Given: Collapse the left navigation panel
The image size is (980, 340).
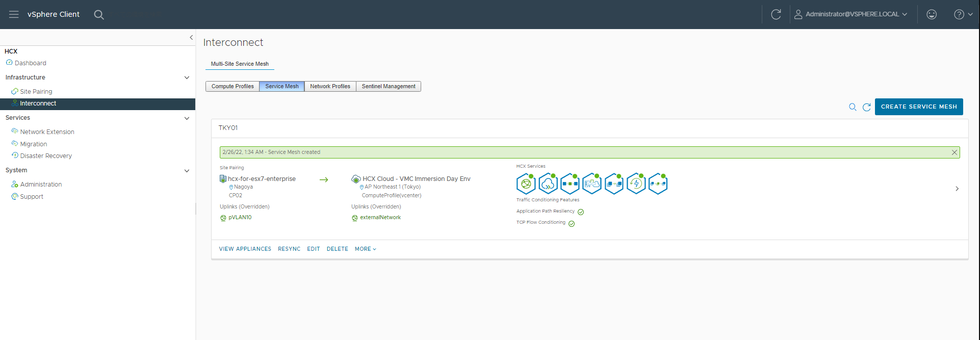Looking at the screenshot, I should point(191,37).
